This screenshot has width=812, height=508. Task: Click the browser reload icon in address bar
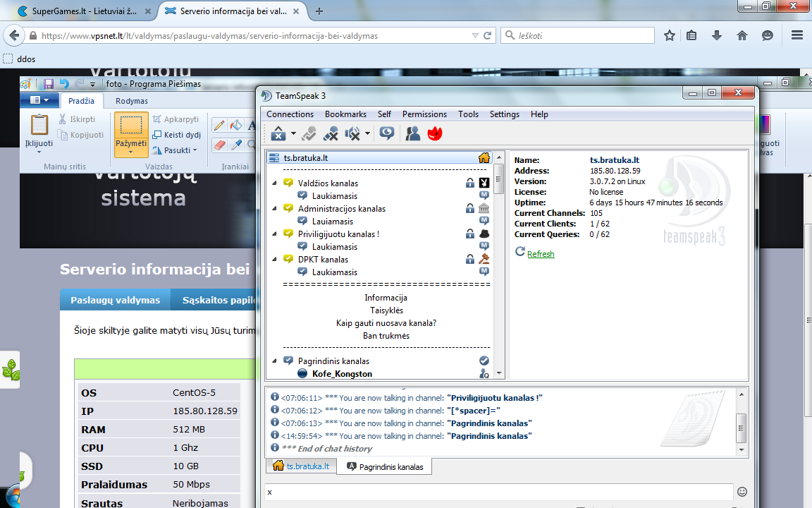coord(487,35)
